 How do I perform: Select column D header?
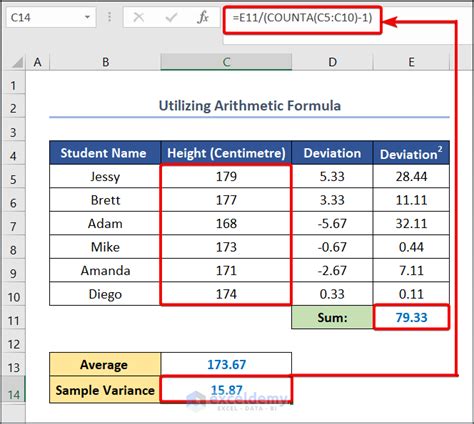point(332,62)
